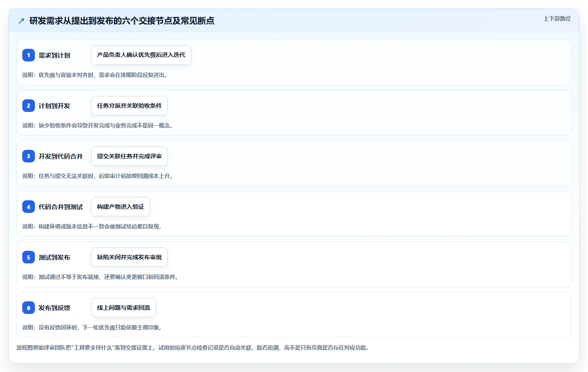Click the 测试到发布 step name
Viewport: 588px width, 372px height.
coord(54,257)
